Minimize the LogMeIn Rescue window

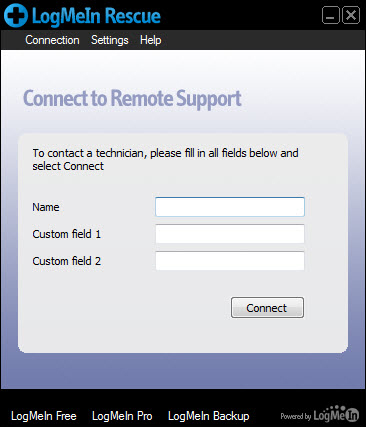pyautogui.click(x=331, y=15)
